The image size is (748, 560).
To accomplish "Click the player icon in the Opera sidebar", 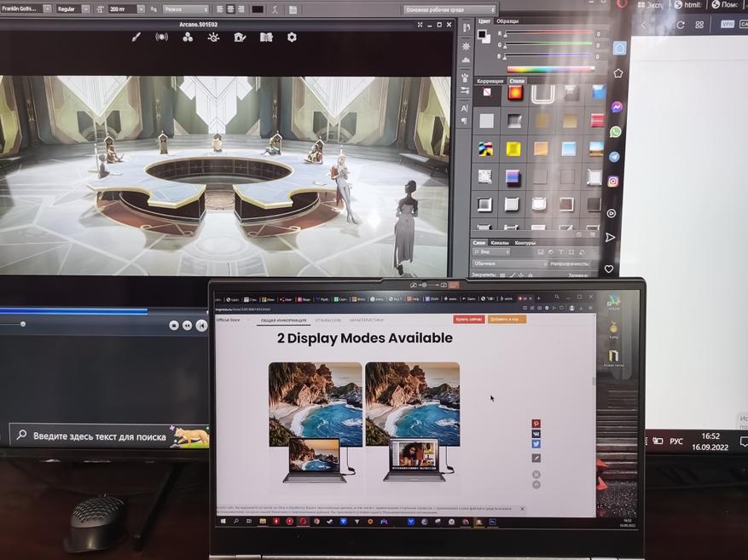I will click(x=611, y=213).
